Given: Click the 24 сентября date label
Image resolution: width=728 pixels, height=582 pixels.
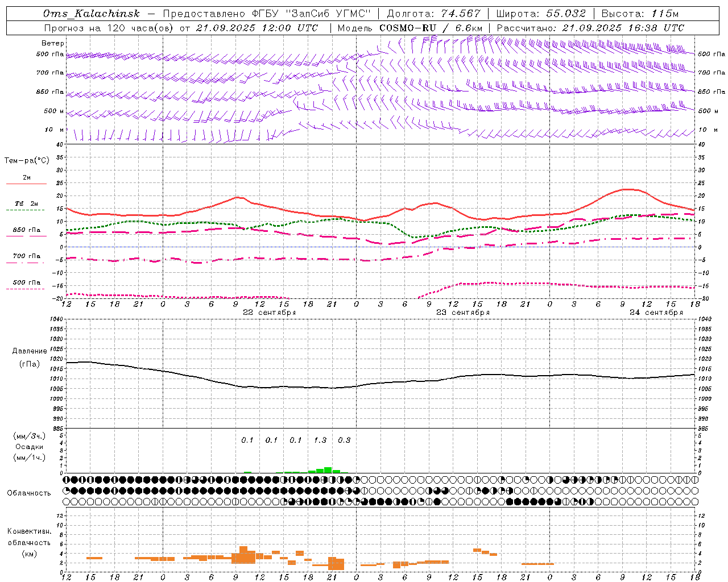Looking at the screenshot, I should 656,313.
